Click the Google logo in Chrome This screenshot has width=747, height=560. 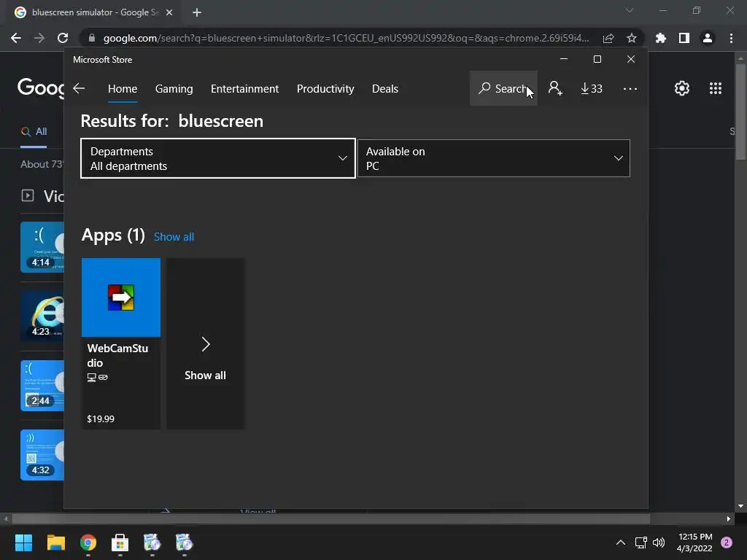[41, 88]
